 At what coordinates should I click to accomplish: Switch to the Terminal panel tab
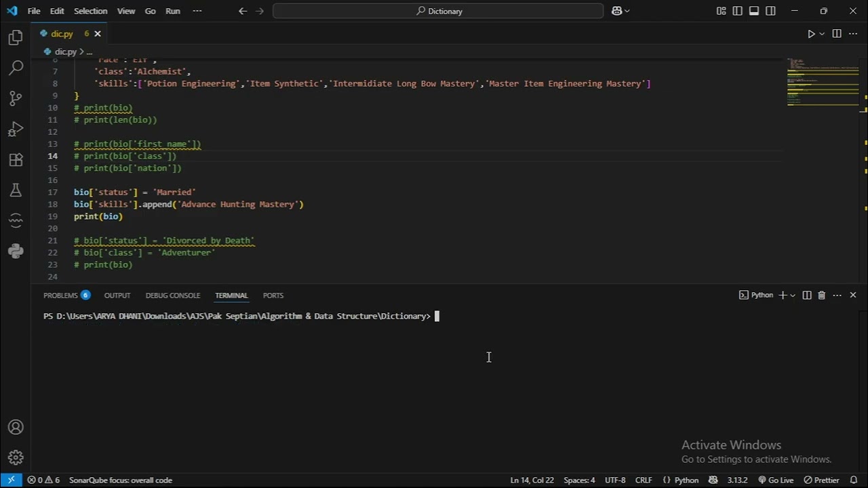pos(231,296)
